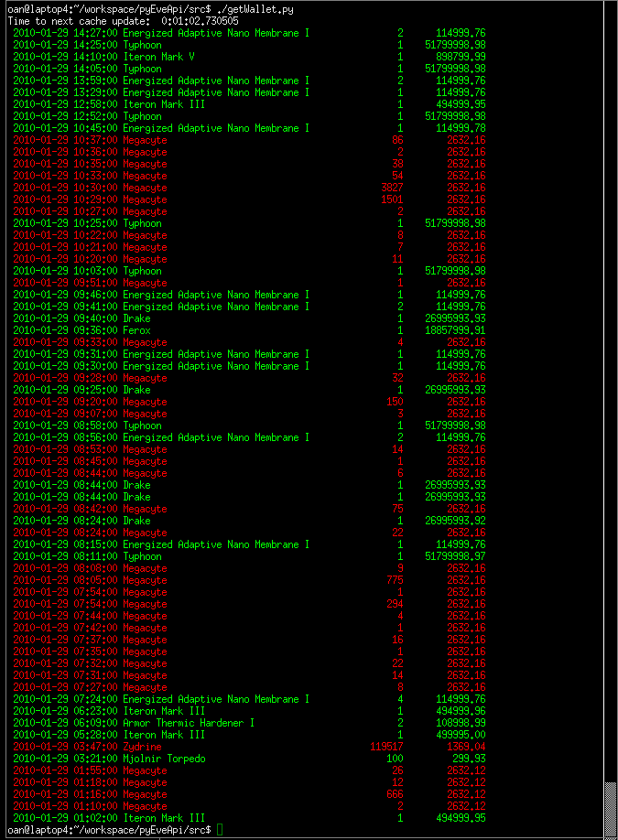Click the terminal scrollbar thumb
This screenshot has width=618, height=840.
pyautogui.click(x=611, y=810)
